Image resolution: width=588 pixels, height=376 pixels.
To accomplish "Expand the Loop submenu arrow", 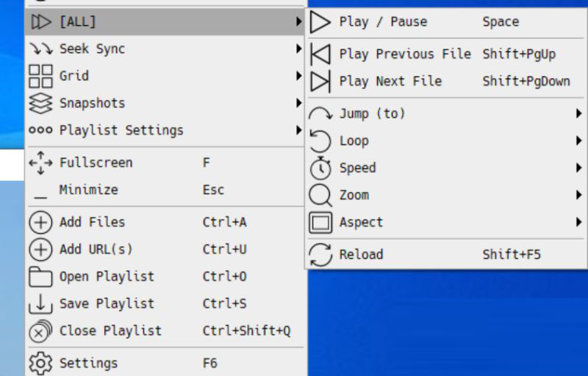I will point(579,141).
